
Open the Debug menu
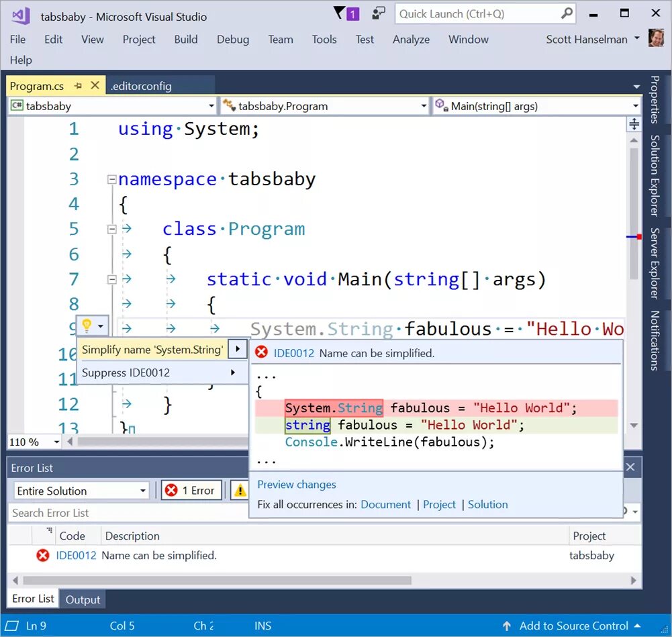233,40
